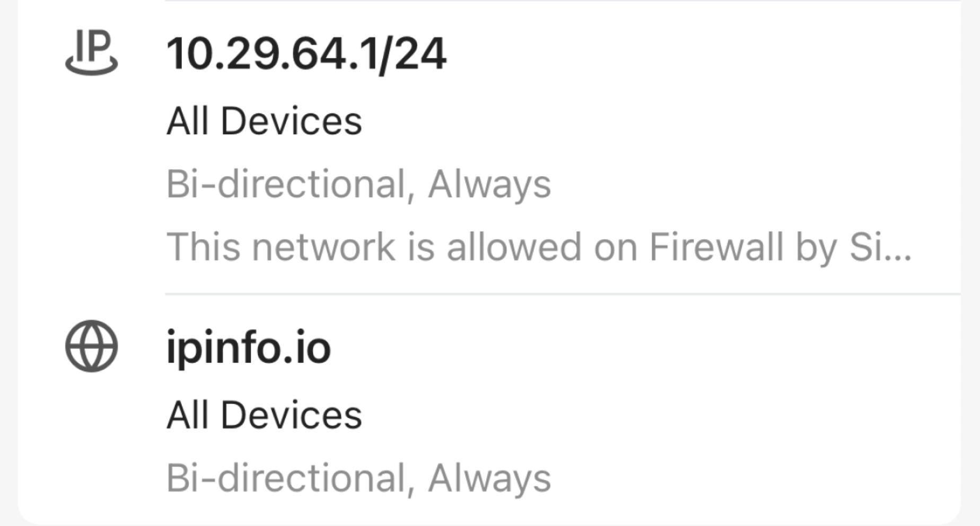Image resolution: width=980 pixels, height=526 pixels.
Task: Tap the word 'allowed' in the network note
Action: click(x=514, y=247)
